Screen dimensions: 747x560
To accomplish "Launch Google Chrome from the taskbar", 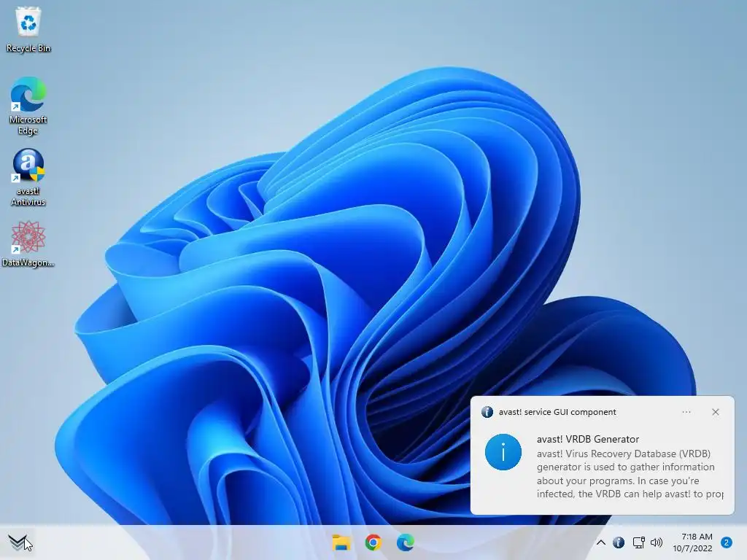I will click(x=373, y=542).
